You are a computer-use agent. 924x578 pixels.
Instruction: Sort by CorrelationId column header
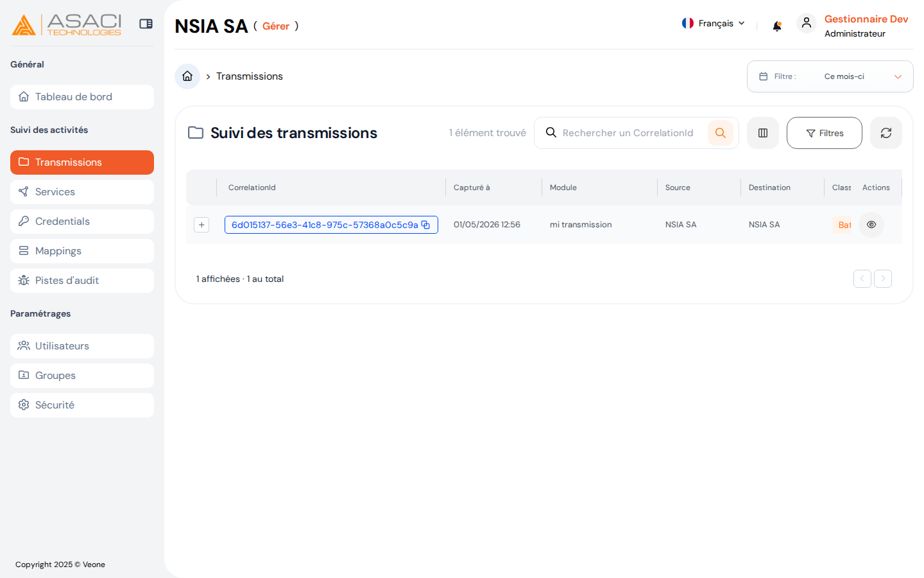pyautogui.click(x=252, y=188)
